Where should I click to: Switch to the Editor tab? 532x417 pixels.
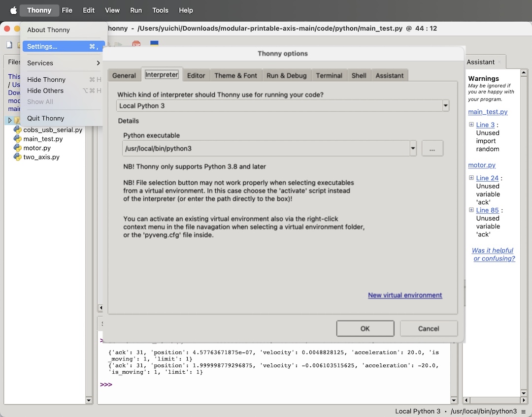196,75
